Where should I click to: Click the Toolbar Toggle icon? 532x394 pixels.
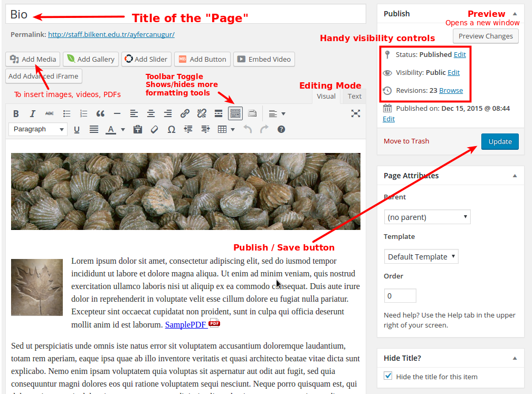pyautogui.click(x=235, y=113)
